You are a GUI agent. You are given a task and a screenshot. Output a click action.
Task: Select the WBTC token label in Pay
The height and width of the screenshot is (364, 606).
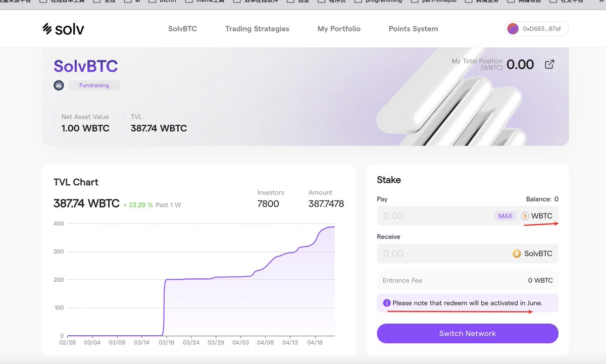click(x=542, y=216)
